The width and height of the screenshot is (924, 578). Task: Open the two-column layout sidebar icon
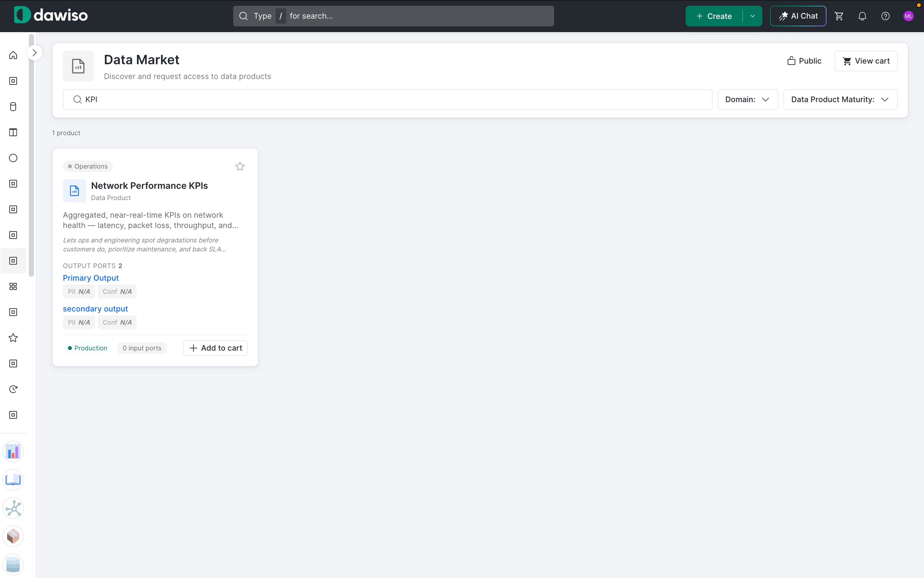coord(13,132)
